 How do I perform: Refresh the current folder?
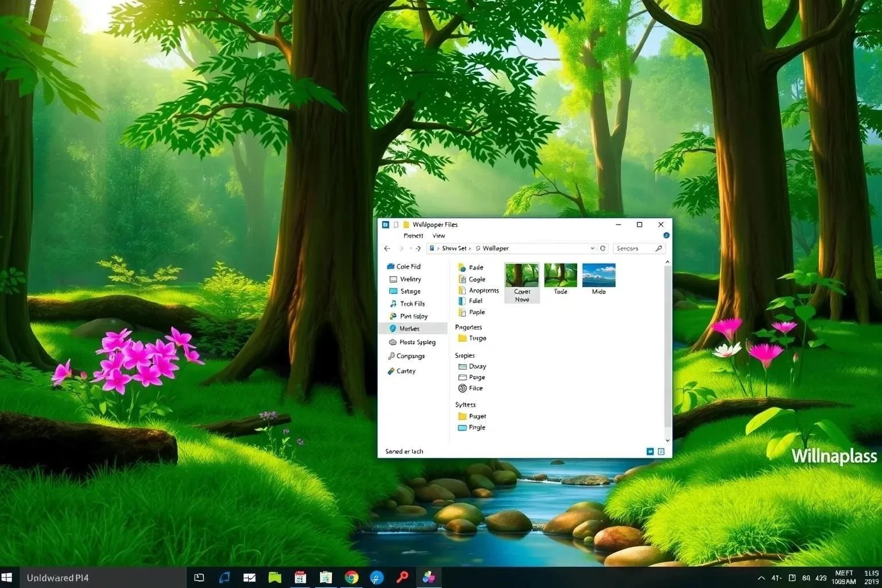click(603, 249)
